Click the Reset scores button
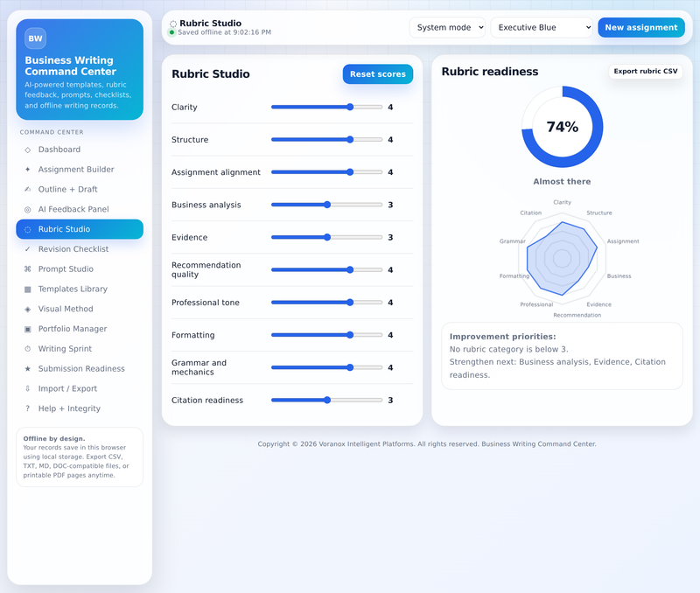The image size is (700, 593). 378,74
